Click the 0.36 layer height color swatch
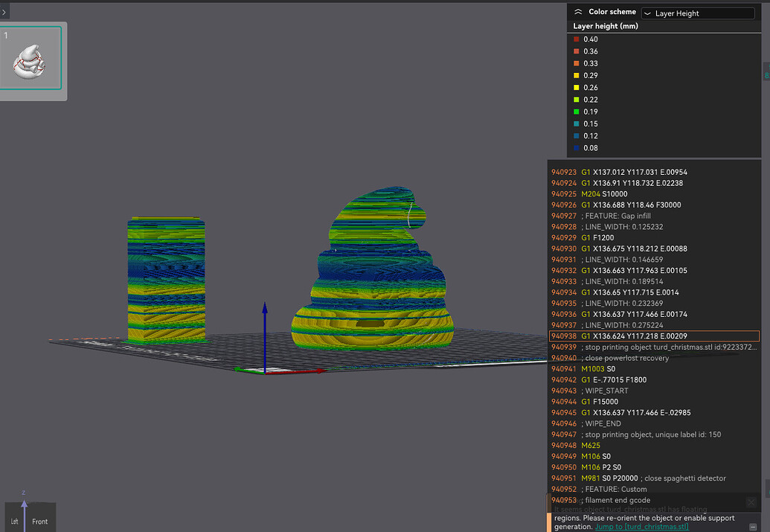770x532 pixels. pos(577,51)
